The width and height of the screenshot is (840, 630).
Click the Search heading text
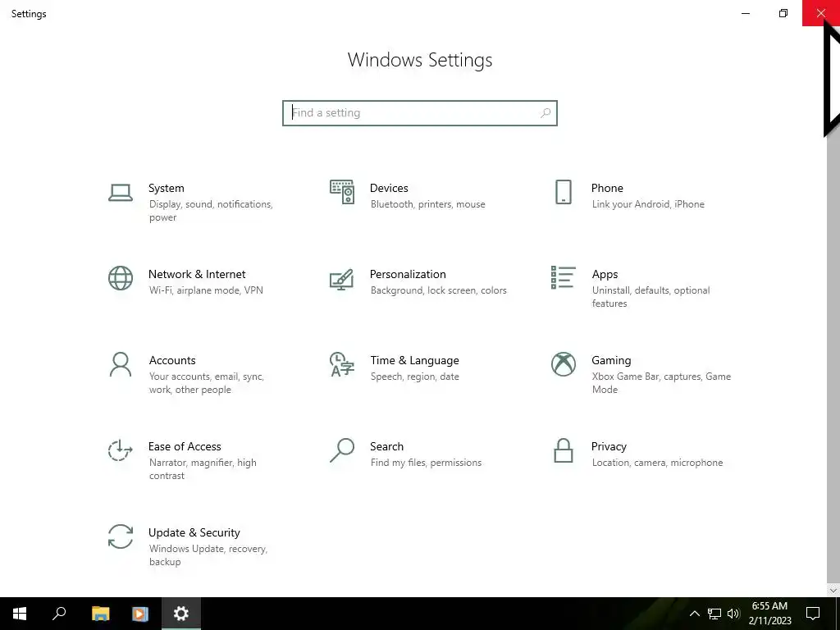(x=387, y=447)
